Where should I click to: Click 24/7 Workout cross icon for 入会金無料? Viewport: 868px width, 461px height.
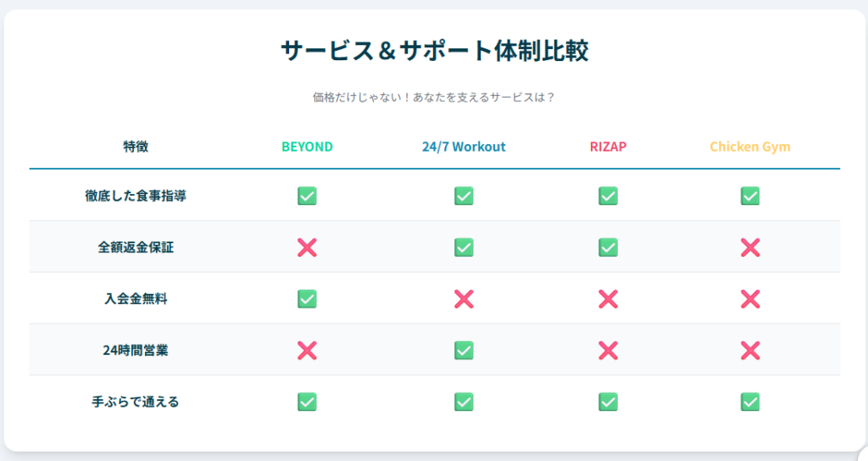[464, 299]
